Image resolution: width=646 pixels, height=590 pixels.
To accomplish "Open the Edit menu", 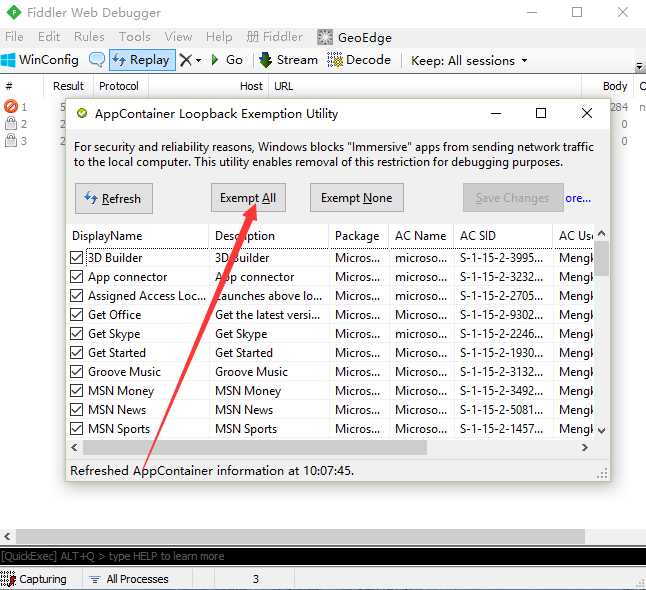I will (49, 37).
